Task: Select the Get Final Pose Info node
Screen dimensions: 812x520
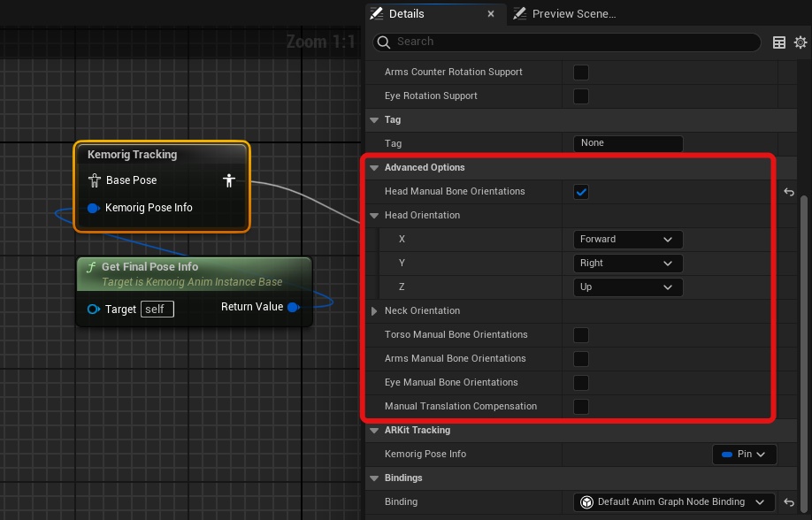Action: pyautogui.click(x=149, y=267)
